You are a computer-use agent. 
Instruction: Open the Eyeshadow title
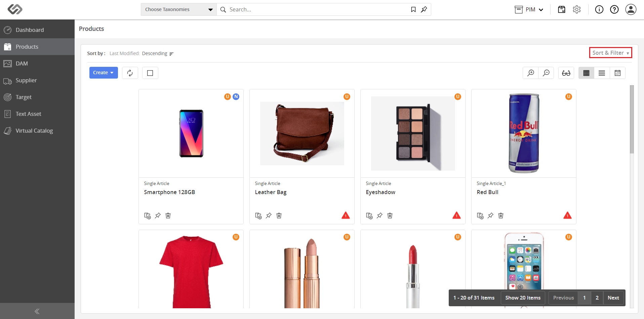click(380, 192)
